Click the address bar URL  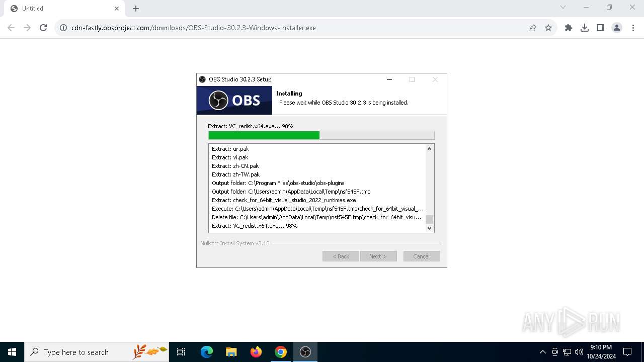(194, 28)
